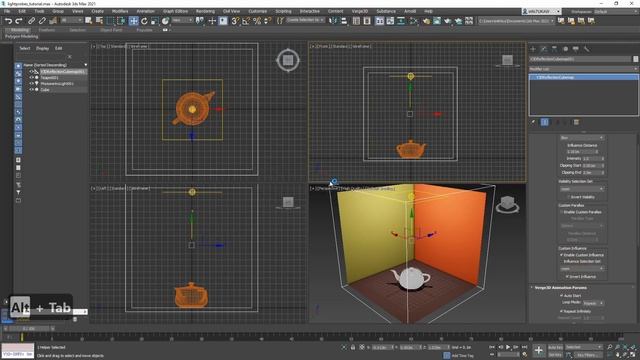The width and height of the screenshot is (640, 360).
Task: Open the Verge3D menu
Action: [360, 11]
